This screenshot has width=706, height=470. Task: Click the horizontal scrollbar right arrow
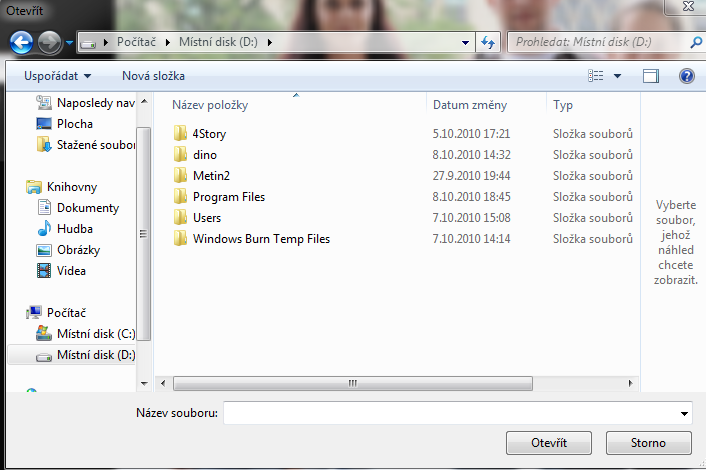click(630, 384)
